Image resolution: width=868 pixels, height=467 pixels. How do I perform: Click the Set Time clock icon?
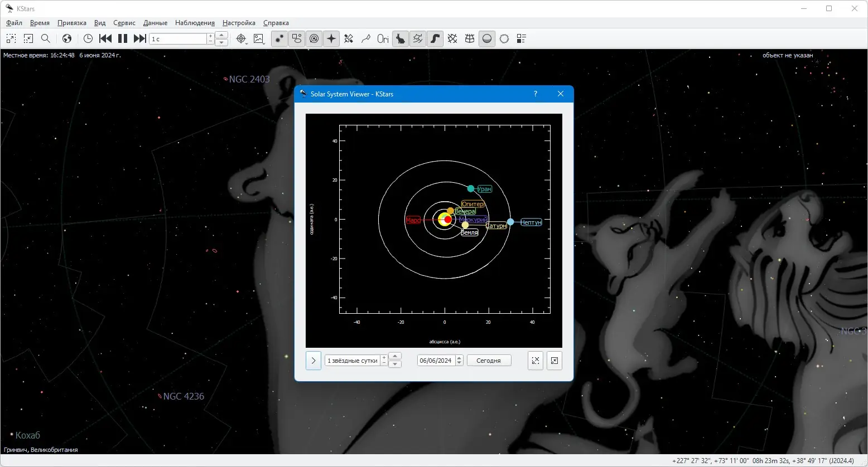(88, 38)
